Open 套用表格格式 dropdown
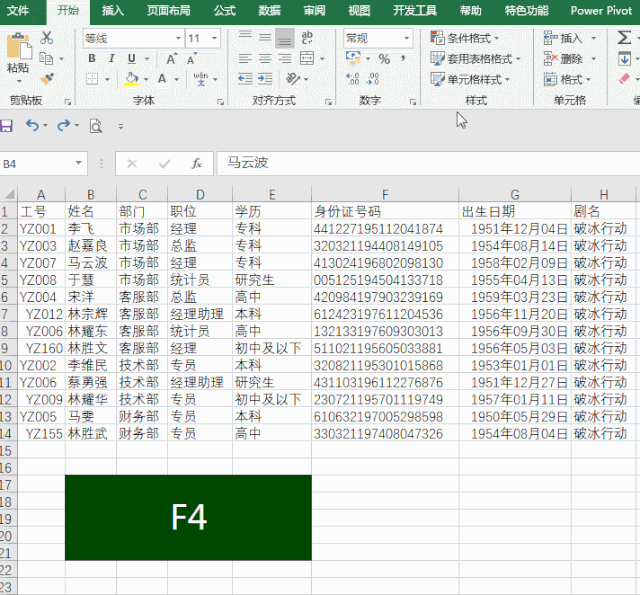The width and height of the screenshot is (640, 595). tap(476, 59)
